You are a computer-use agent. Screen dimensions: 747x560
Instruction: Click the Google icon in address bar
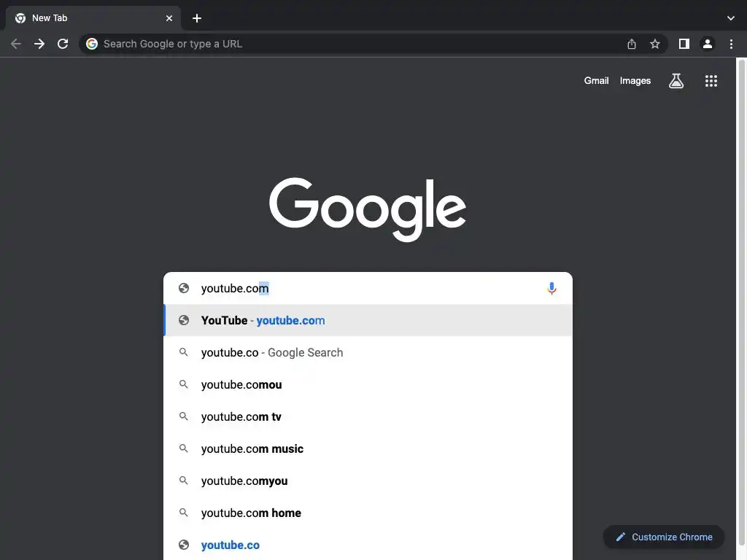(92, 44)
